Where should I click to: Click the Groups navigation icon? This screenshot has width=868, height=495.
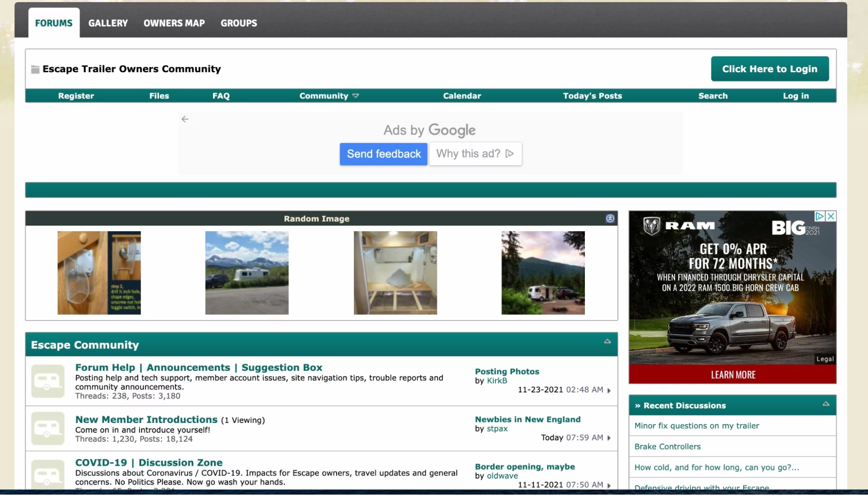[x=239, y=23]
